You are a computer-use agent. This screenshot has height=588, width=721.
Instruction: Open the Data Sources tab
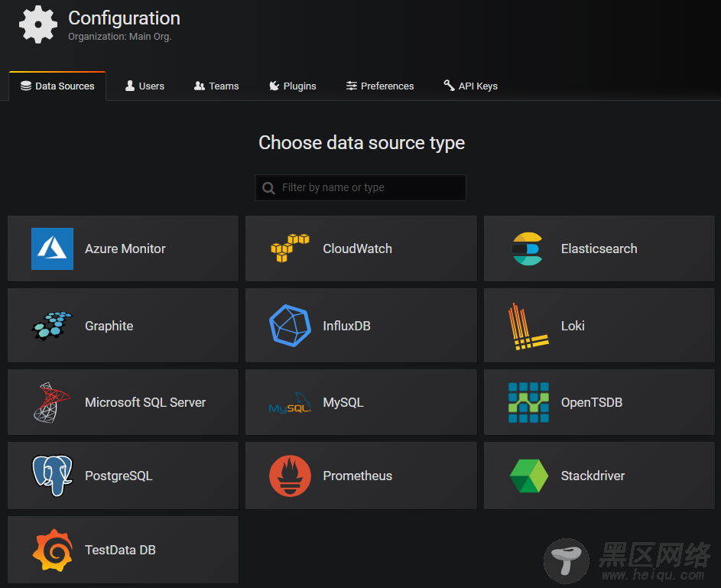[x=57, y=86]
